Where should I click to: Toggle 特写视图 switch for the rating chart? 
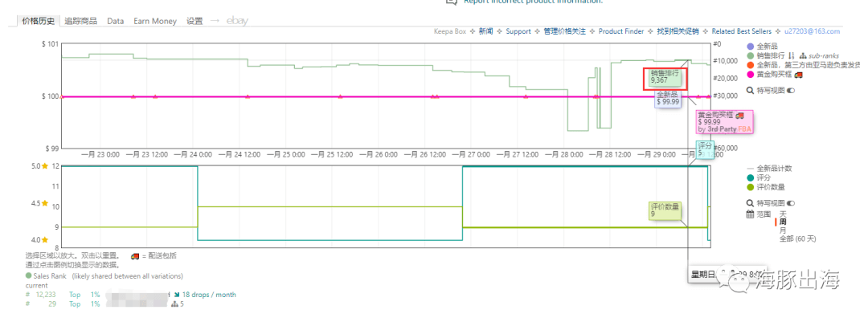click(791, 203)
